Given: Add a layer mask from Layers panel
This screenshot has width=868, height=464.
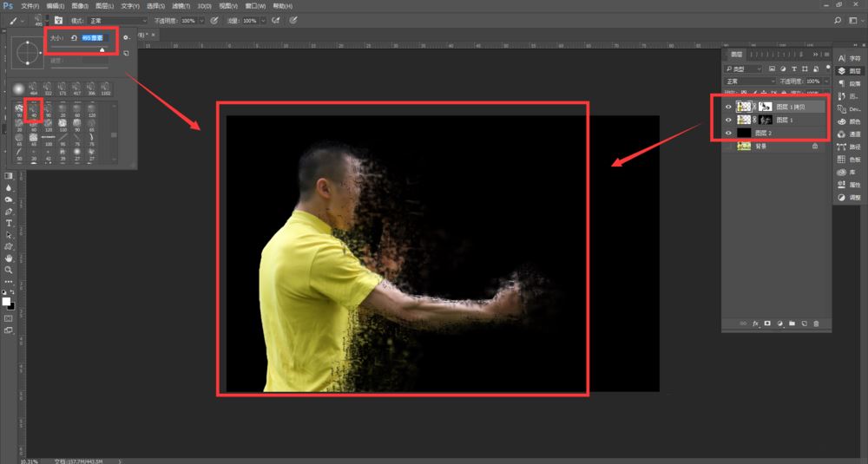Looking at the screenshot, I should pyautogui.click(x=767, y=323).
